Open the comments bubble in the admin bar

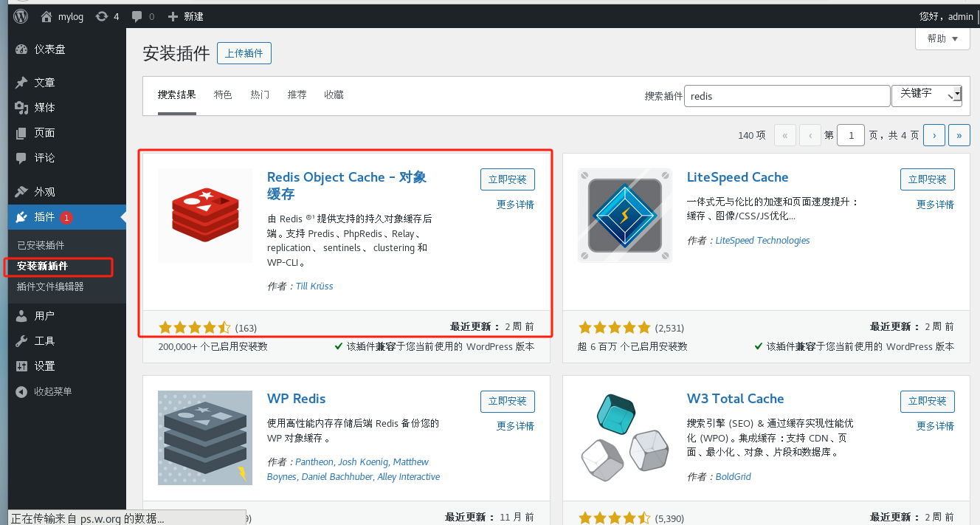tap(142, 16)
